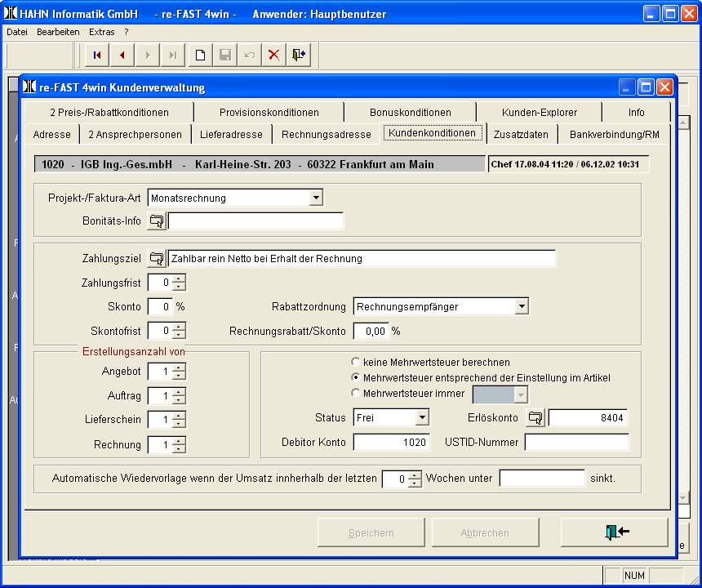Adjust Angebot count spinner
Image resolution: width=702 pixels, height=588 pixels.
coord(179,372)
